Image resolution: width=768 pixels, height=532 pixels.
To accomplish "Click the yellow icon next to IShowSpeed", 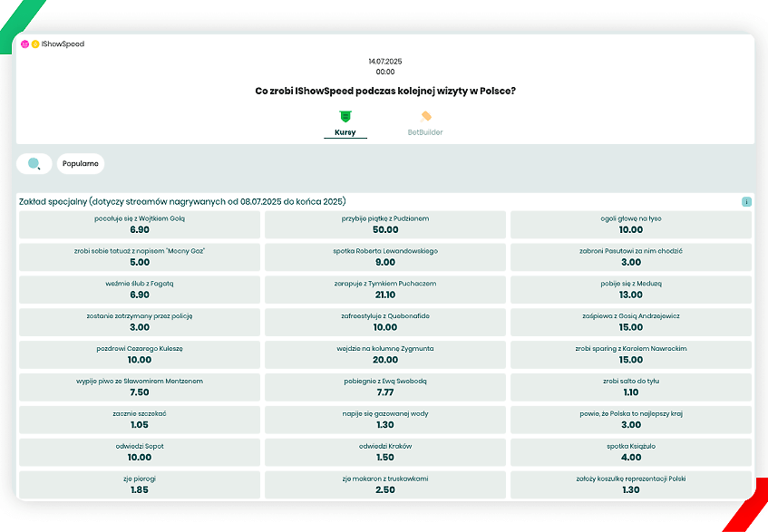I will (35, 44).
